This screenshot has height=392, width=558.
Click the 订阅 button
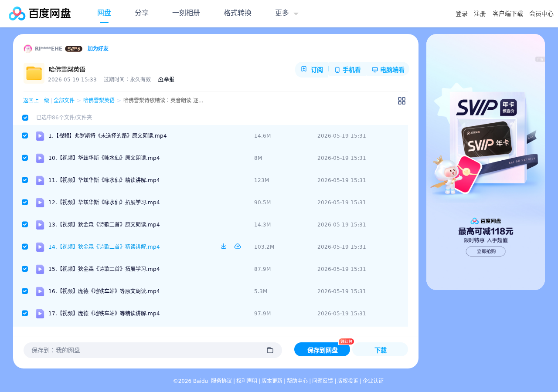312,70
